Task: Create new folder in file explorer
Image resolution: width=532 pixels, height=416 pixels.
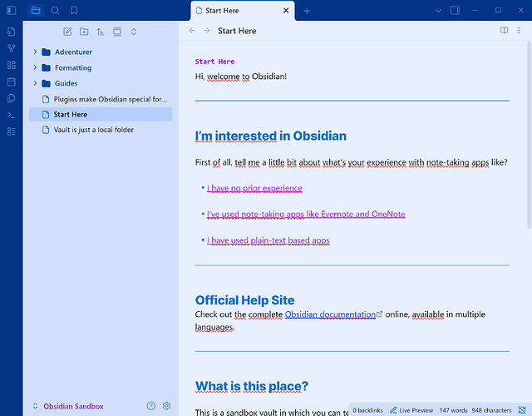Action: tap(84, 32)
